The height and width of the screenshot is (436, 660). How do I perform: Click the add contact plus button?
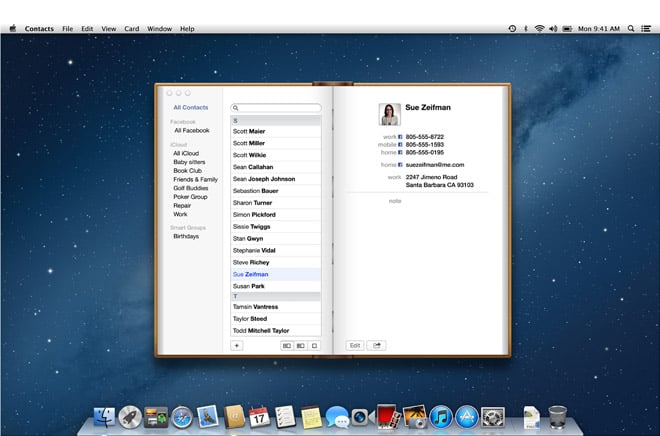(237, 345)
